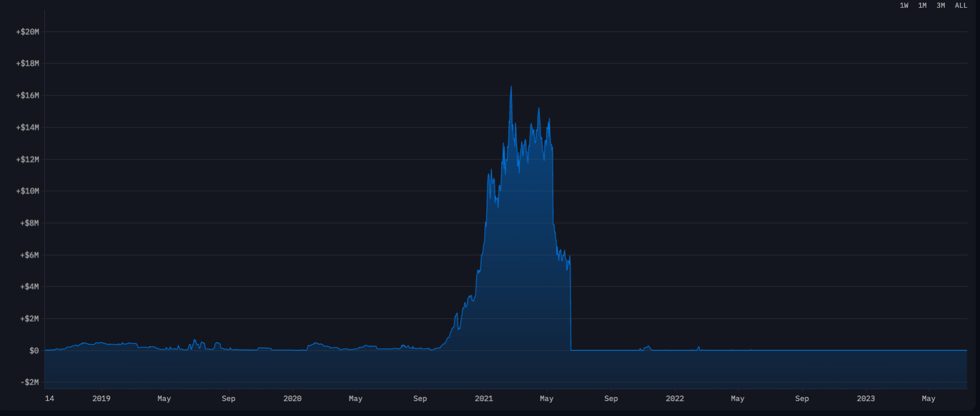Click the May label following 2023
Screen dimensions: 980x416
[929, 398]
